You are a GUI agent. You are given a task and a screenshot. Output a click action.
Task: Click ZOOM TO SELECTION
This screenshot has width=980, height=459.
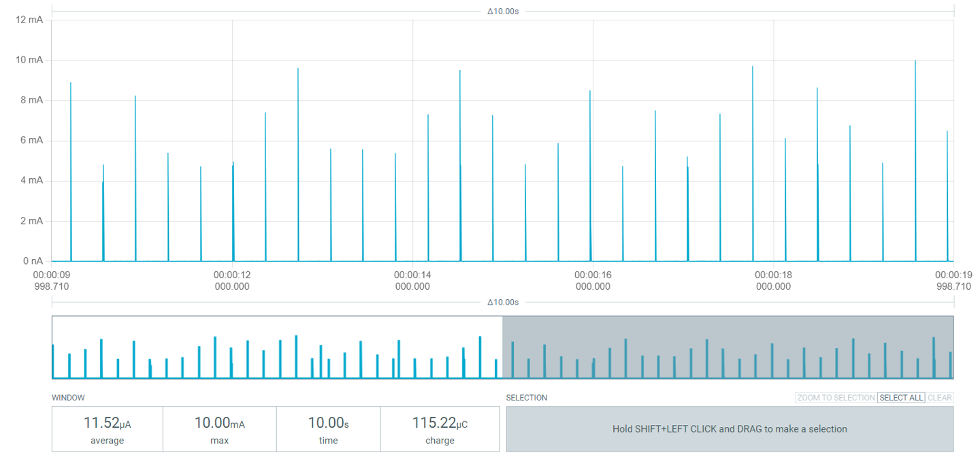[835, 397]
